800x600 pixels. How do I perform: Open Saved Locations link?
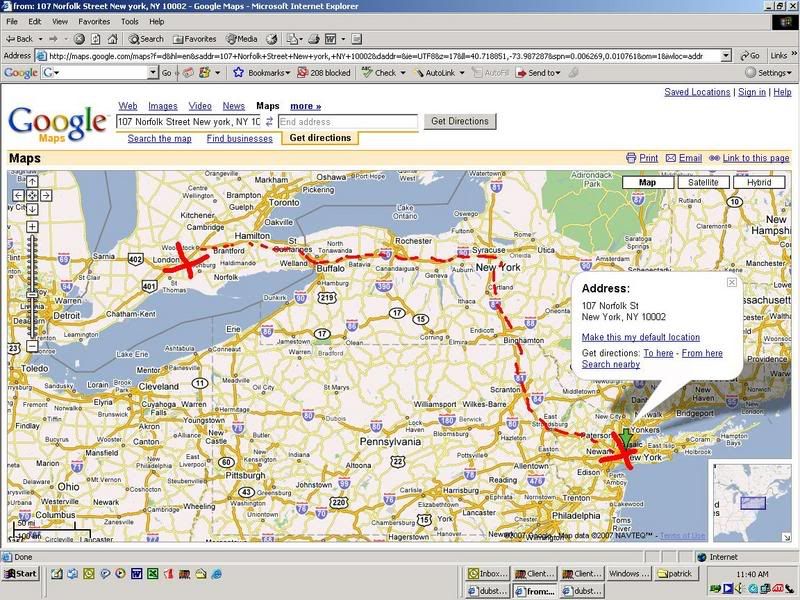point(697,92)
